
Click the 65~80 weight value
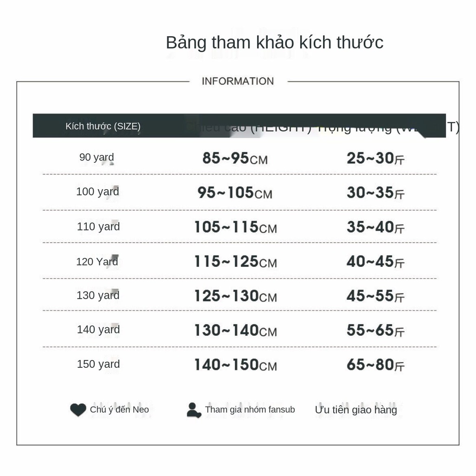tap(376, 365)
